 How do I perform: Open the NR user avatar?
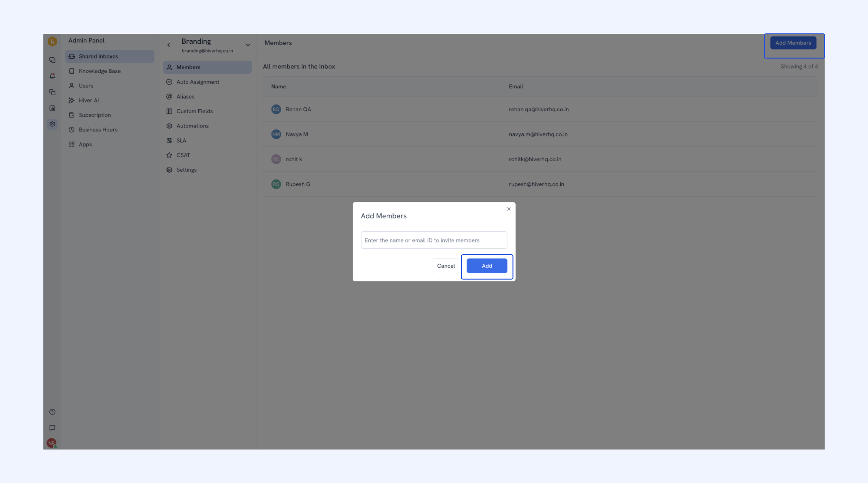(x=52, y=443)
